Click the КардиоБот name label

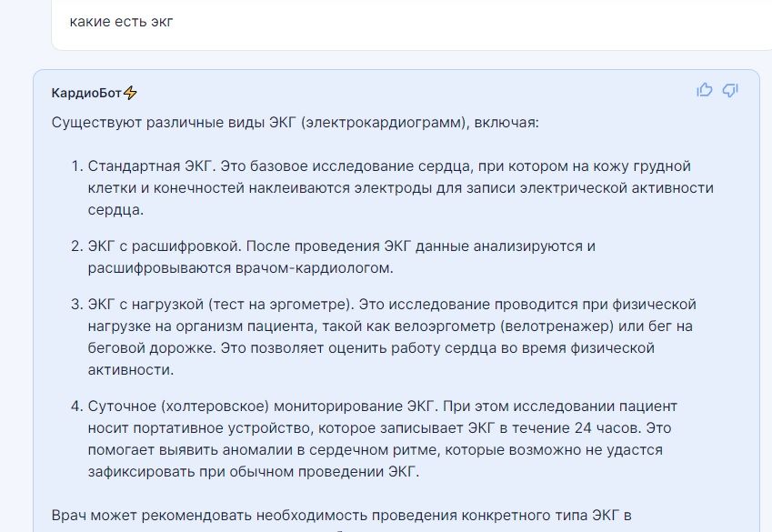[86, 93]
